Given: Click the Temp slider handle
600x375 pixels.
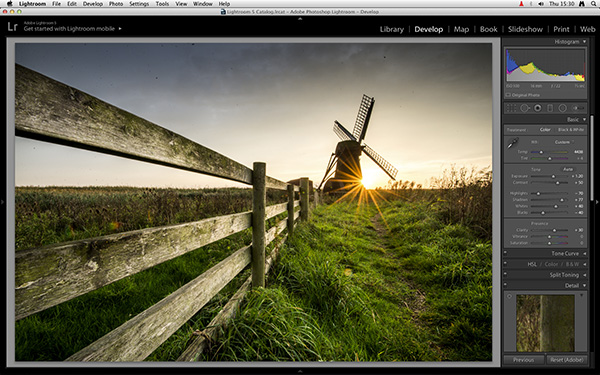Looking at the screenshot, I should pyautogui.click(x=541, y=152).
